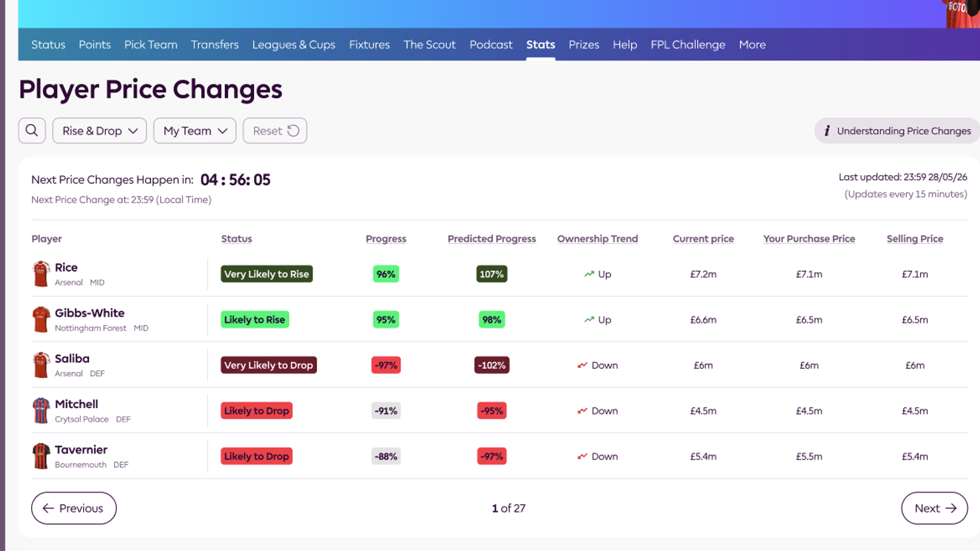This screenshot has width=980, height=551.
Task: Click Tavernier's Bournemouth shirt icon
Action: pyautogui.click(x=41, y=456)
